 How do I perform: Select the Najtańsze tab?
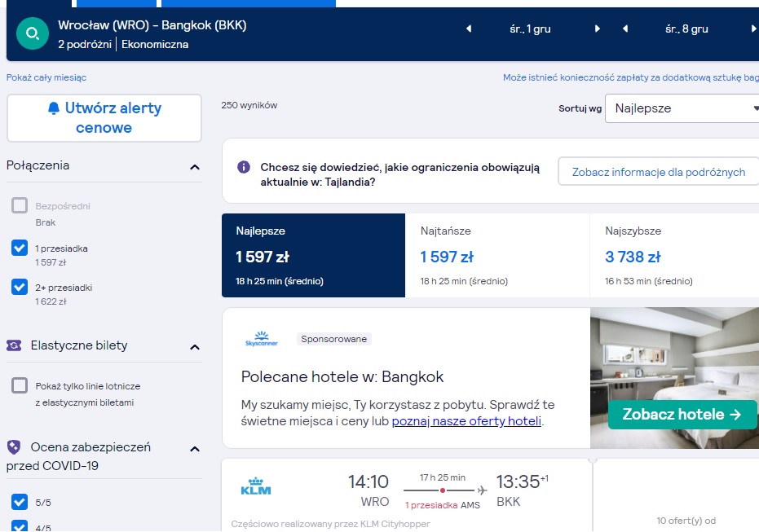pyautogui.click(x=497, y=255)
